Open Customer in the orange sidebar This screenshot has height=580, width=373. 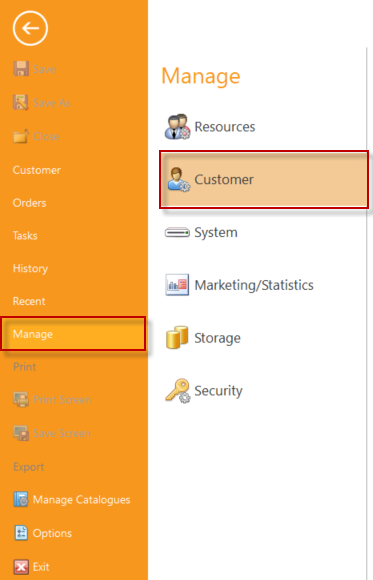click(x=37, y=170)
